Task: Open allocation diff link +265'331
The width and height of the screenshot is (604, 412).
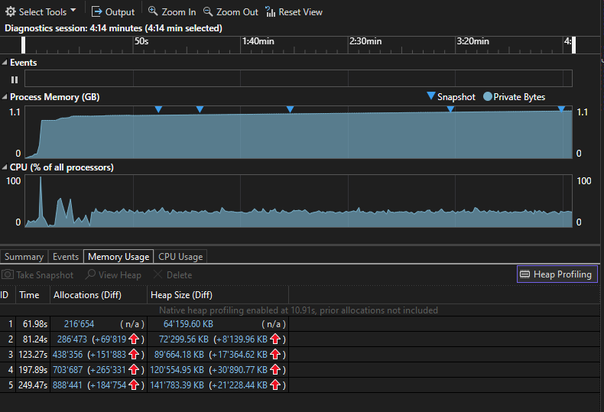Action: [x=108, y=370]
